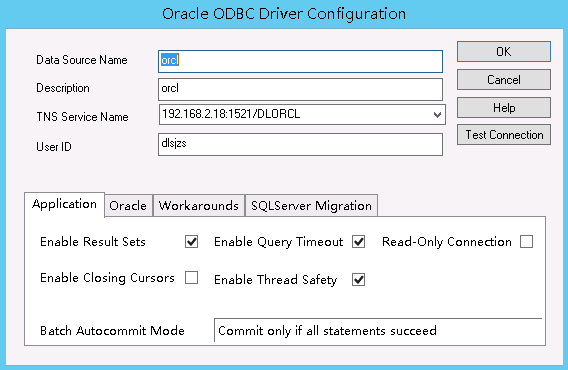Uncheck Enable Result Sets checkbox
Viewport: 568px width, 370px height.
(x=191, y=241)
